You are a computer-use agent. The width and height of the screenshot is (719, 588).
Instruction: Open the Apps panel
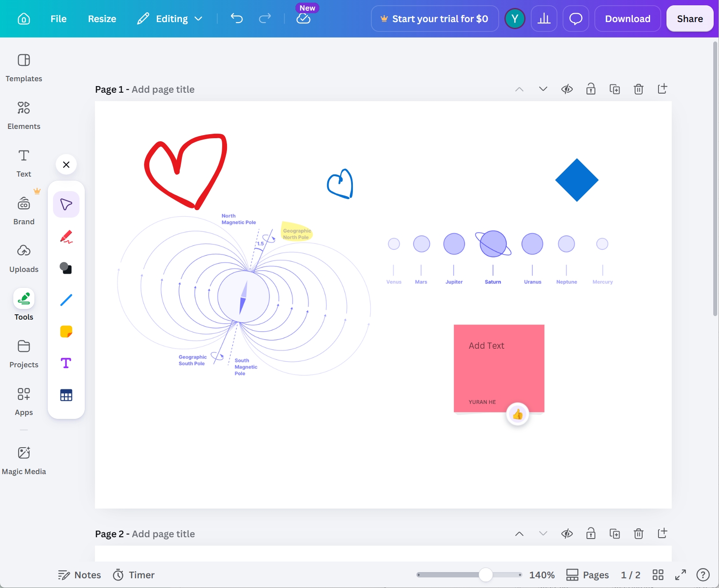pyautogui.click(x=24, y=402)
